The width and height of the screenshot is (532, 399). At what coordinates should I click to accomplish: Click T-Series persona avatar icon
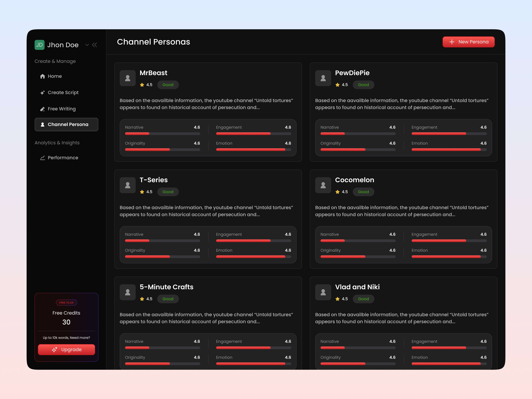pyautogui.click(x=128, y=185)
